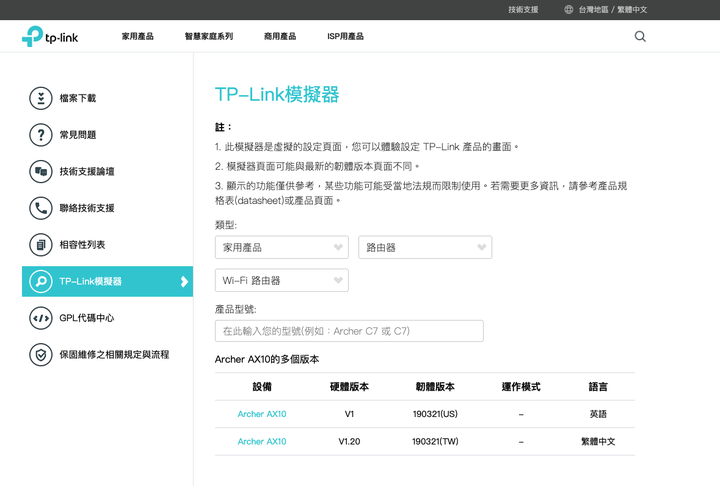Open 家用產品 in the top navigation
The width and height of the screenshot is (720, 486).
click(x=138, y=36)
